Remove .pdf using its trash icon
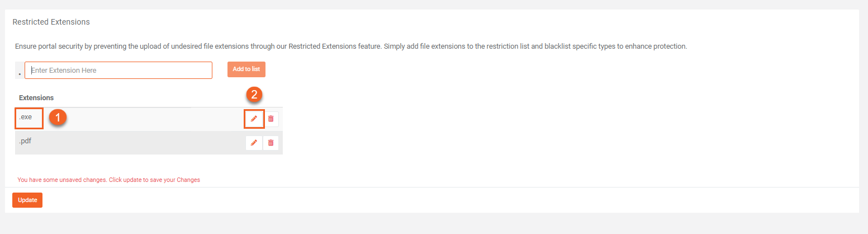 [271, 143]
